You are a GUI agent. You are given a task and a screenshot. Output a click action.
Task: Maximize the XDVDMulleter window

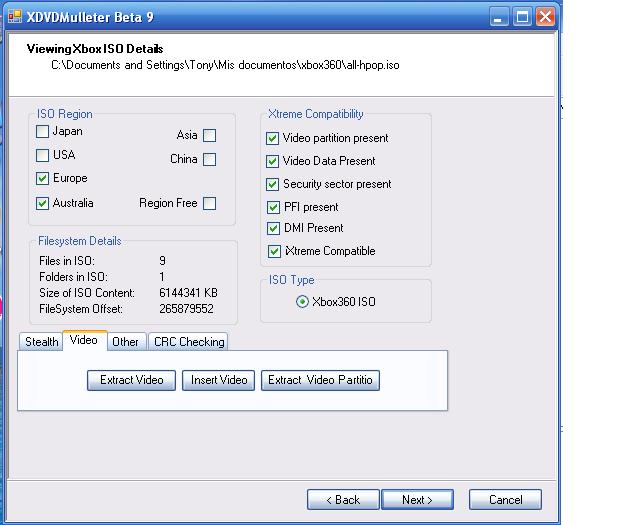[x=522, y=17]
